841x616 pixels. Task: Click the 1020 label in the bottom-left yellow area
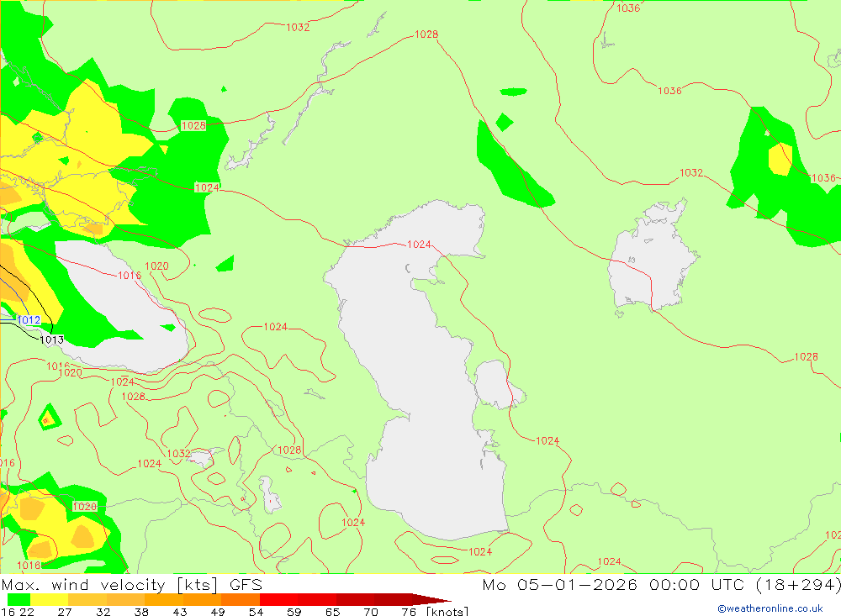pos(85,507)
